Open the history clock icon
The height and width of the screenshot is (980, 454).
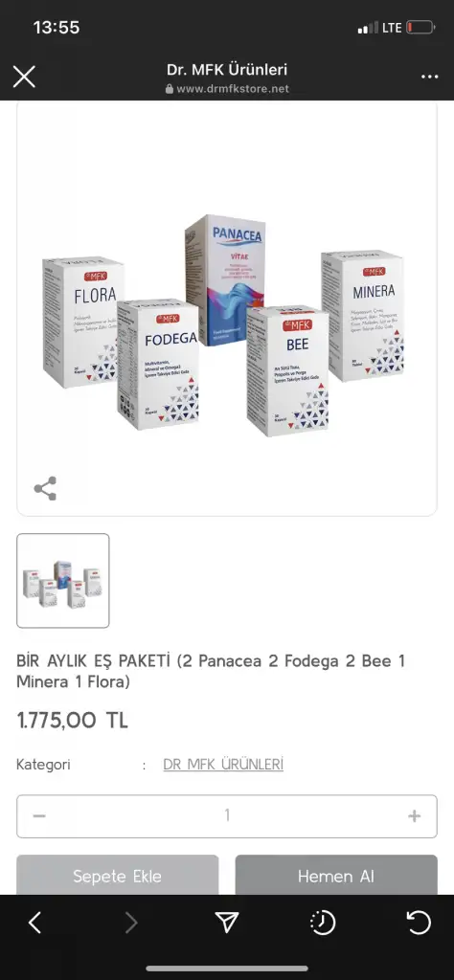[x=323, y=923]
